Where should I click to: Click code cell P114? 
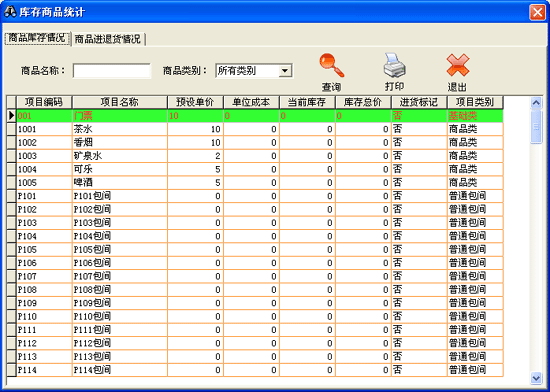44,370
